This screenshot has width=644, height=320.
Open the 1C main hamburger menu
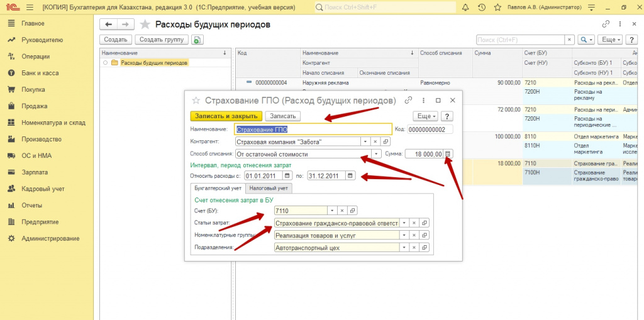point(30,7)
